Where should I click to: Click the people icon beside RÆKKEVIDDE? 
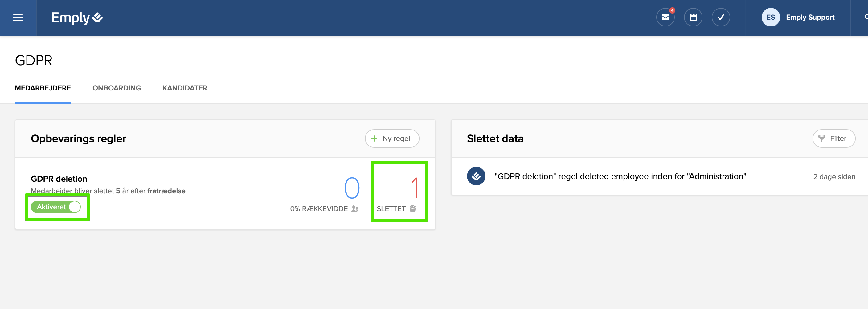point(354,209)
